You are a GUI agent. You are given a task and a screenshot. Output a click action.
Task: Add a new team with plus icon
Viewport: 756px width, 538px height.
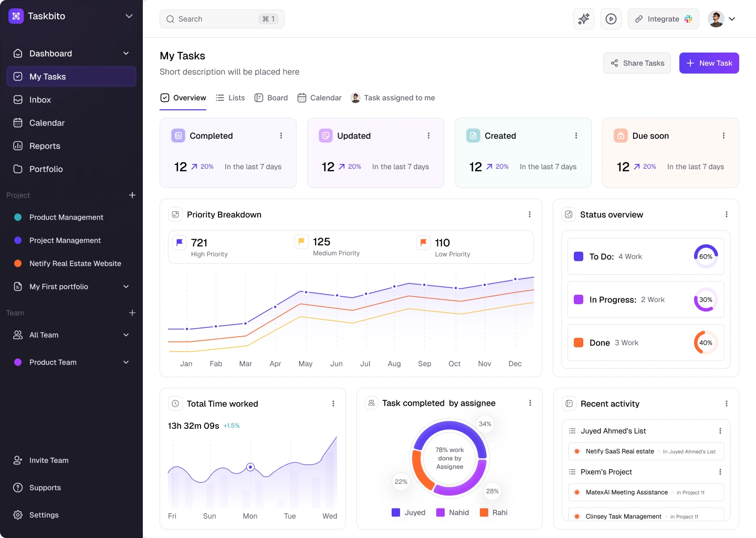[x=132, y=313]
